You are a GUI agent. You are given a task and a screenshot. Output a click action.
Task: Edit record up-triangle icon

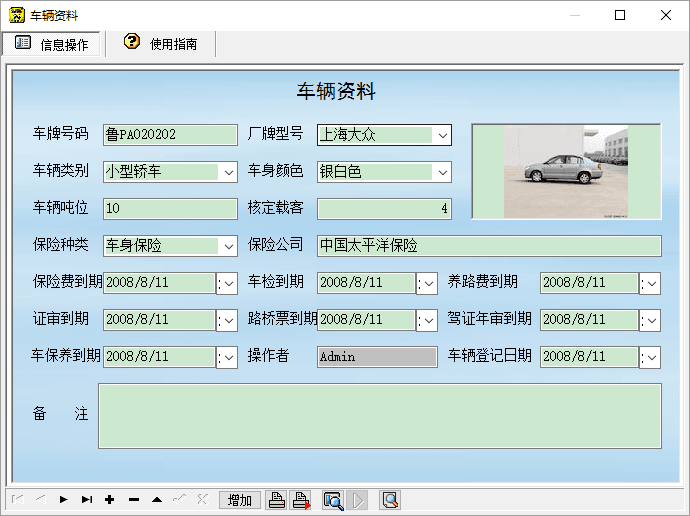157,499
